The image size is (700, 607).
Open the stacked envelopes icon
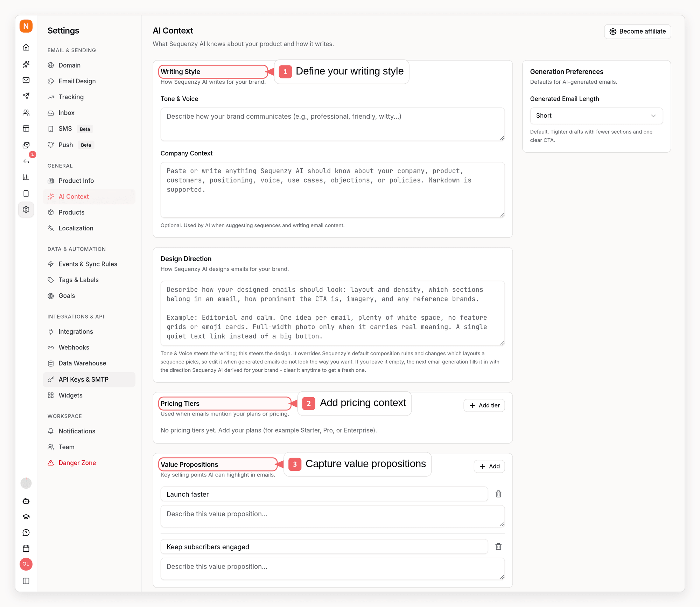click(26, 145)
